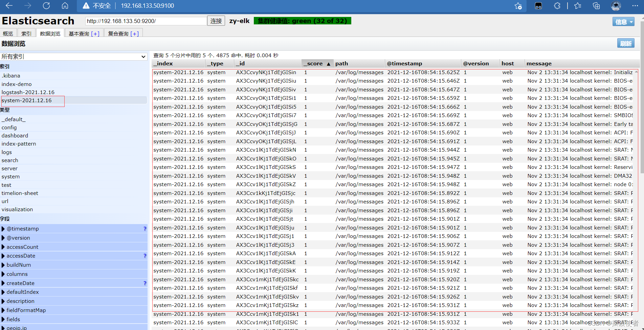Add a new 基本查询 with [+]

point(95,34)
